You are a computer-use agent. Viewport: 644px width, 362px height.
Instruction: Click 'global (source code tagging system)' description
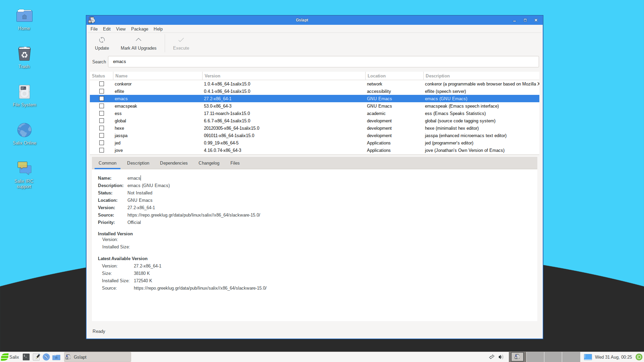coord(460,121)
